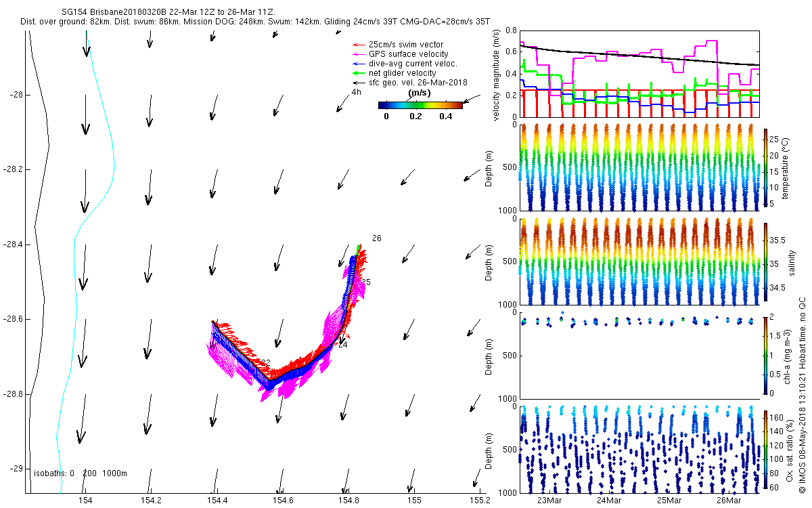Click the temperature colorbar beside first depth plot
The image size is (812, 508).
[x=765, y=167]
